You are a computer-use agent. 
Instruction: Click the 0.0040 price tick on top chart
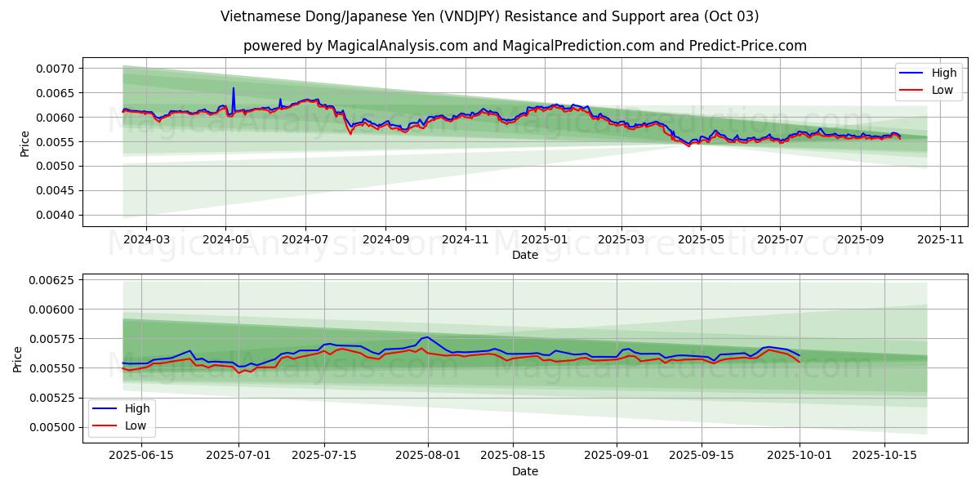(x=56, y=216)
